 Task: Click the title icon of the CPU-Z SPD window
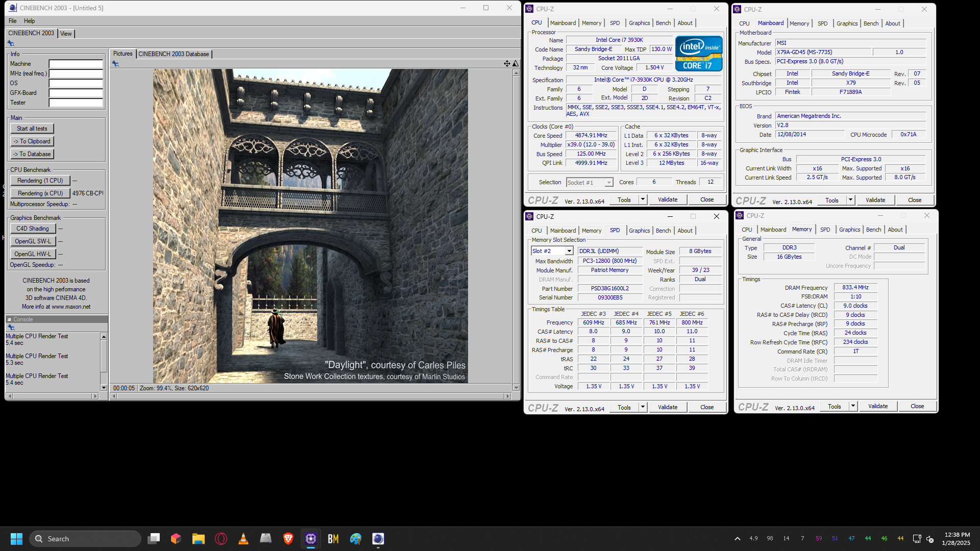click(x=530, y=216)
